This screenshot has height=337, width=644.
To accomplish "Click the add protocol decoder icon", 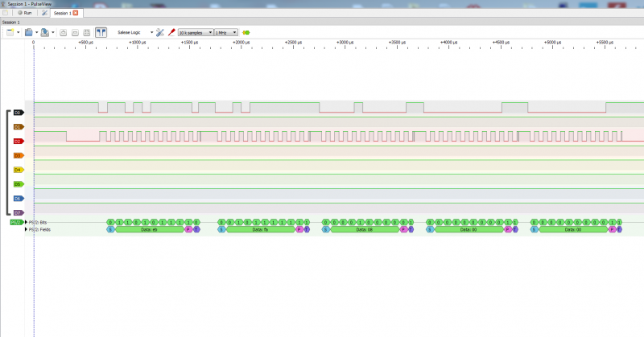I will 246,32.
